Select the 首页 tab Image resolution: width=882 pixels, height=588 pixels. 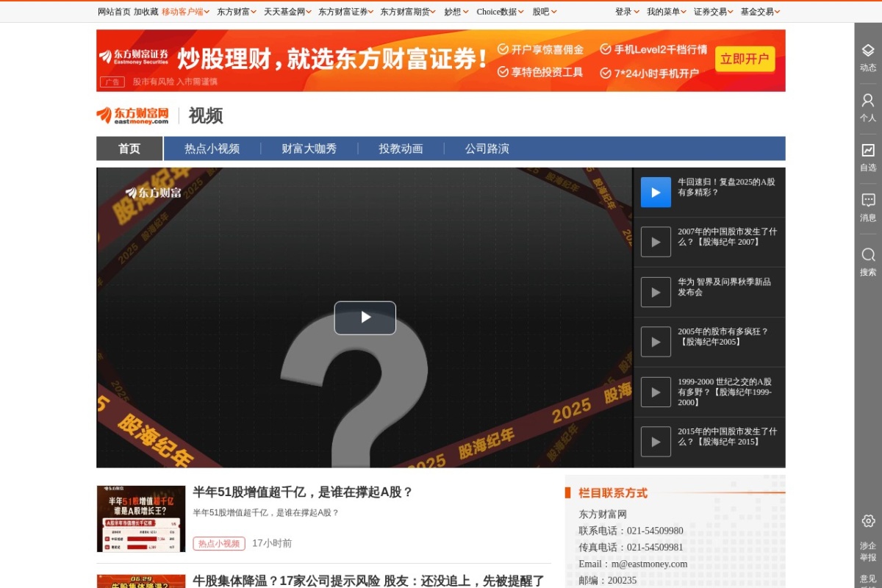[129, 148]
